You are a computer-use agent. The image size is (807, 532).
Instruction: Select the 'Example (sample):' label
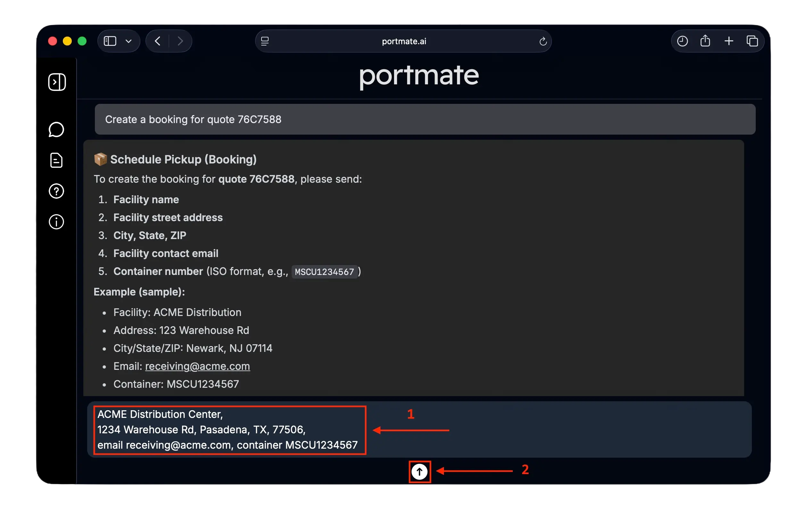coord(139,292)
